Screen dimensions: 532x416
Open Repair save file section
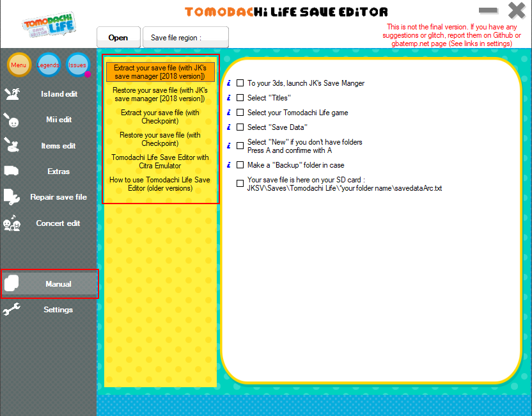(x=49, y=197)
